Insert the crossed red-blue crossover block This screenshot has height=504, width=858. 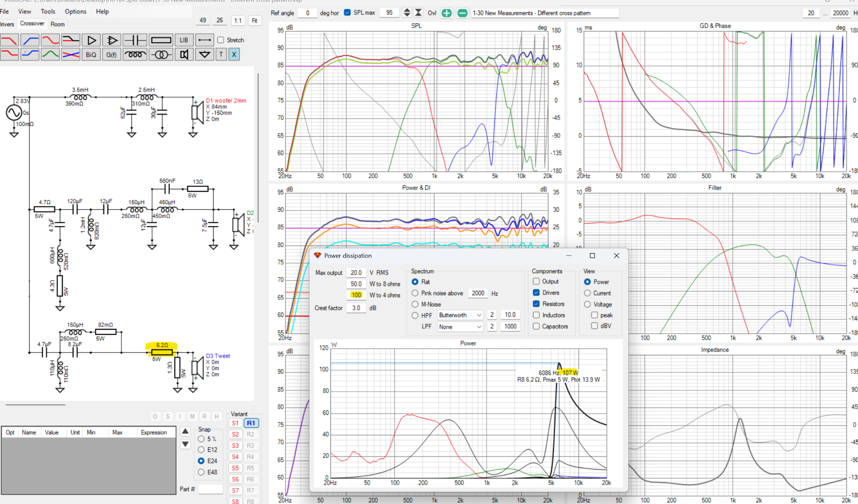tap(71, 54)
